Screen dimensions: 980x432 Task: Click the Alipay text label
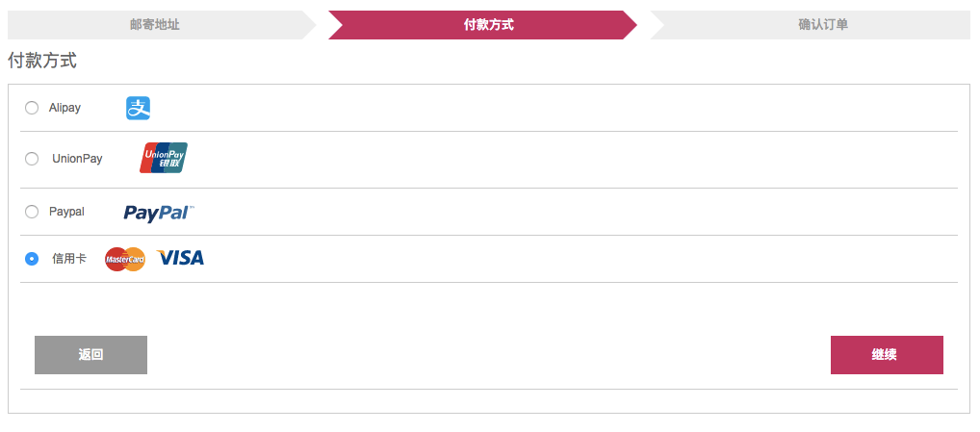pos(65,108)
